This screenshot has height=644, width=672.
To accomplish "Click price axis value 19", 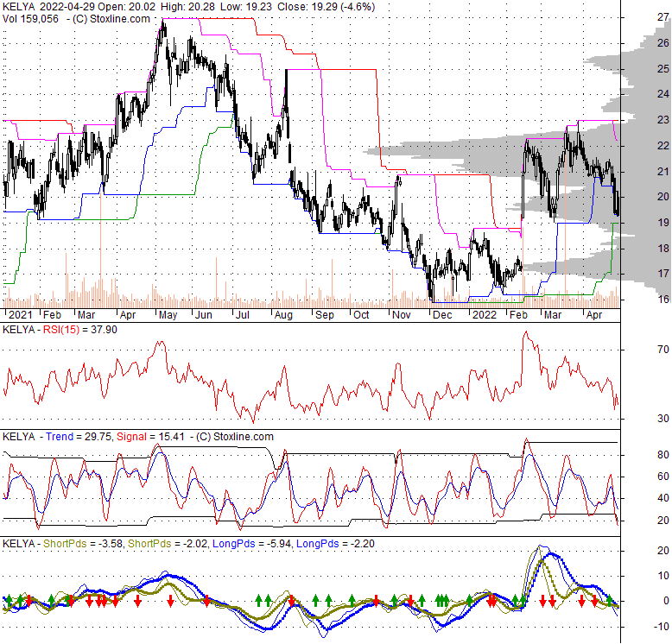I will 663,222.
